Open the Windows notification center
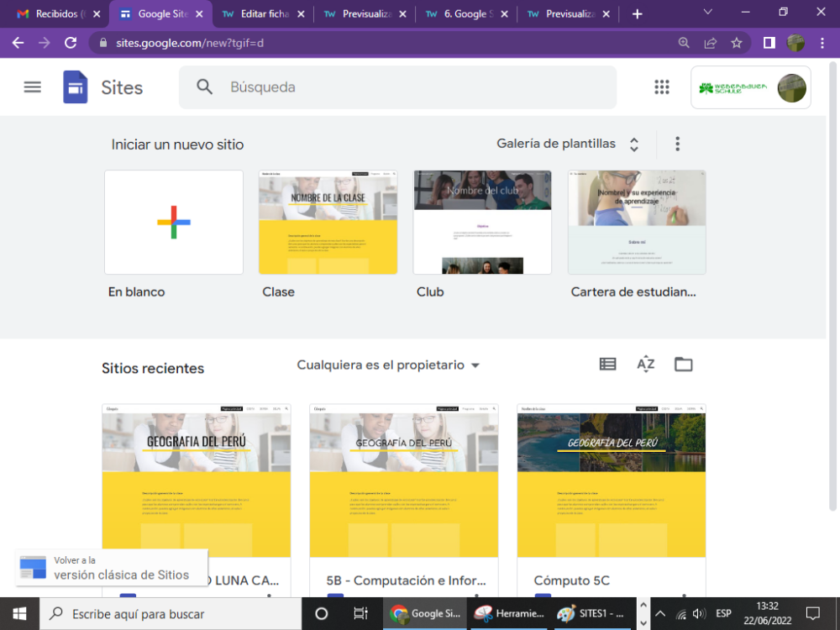The image size is (840, 630). pos(812,614)
